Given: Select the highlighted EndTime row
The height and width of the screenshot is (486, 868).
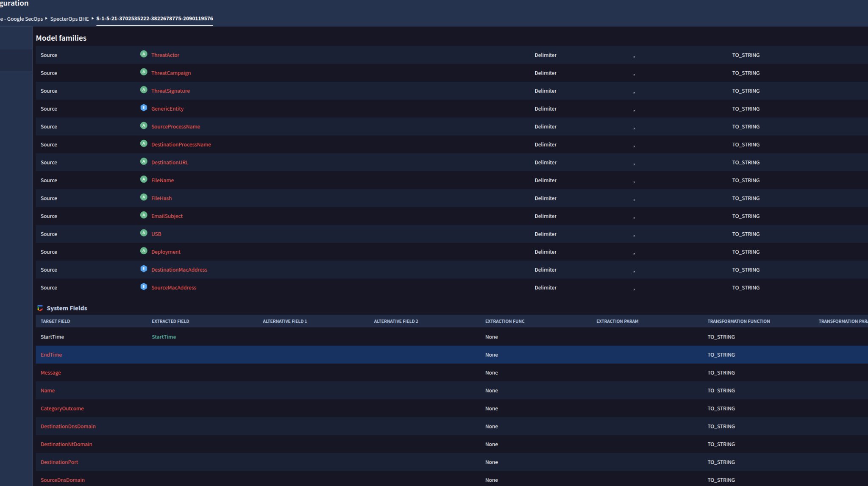Looking at the screenshot, I should [452, 355].
